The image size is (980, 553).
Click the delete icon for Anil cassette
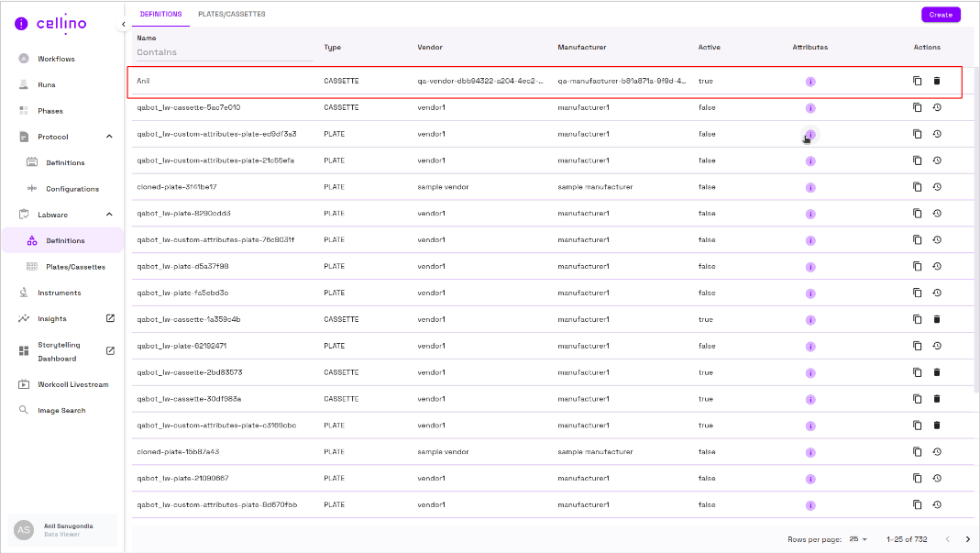937,81
